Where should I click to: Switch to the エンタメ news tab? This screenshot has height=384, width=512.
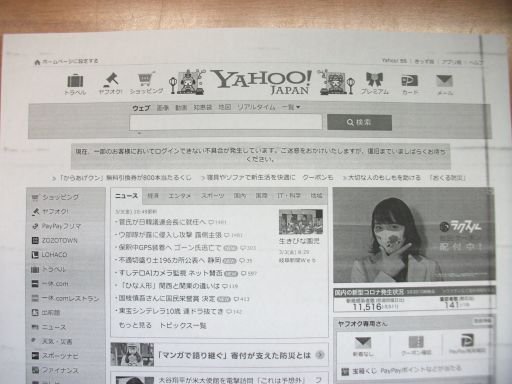coord(180,196)
